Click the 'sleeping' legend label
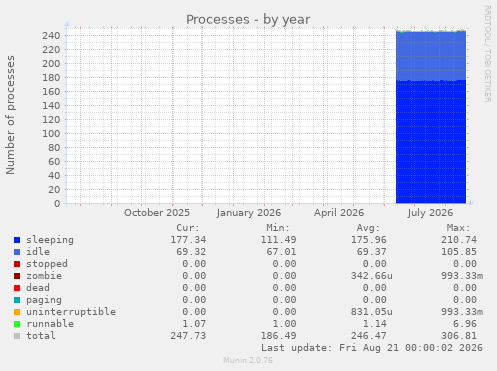497x371 pixels. (x=50, y=240)
